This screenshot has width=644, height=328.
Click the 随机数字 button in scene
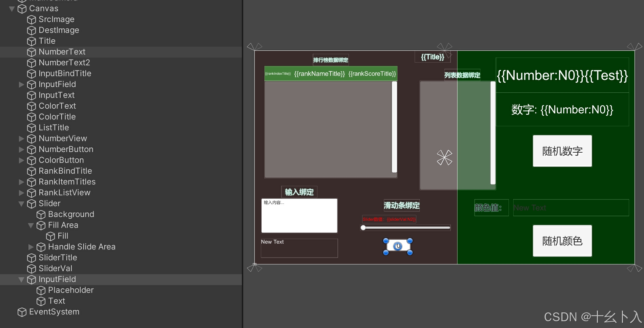click(562, 151)
